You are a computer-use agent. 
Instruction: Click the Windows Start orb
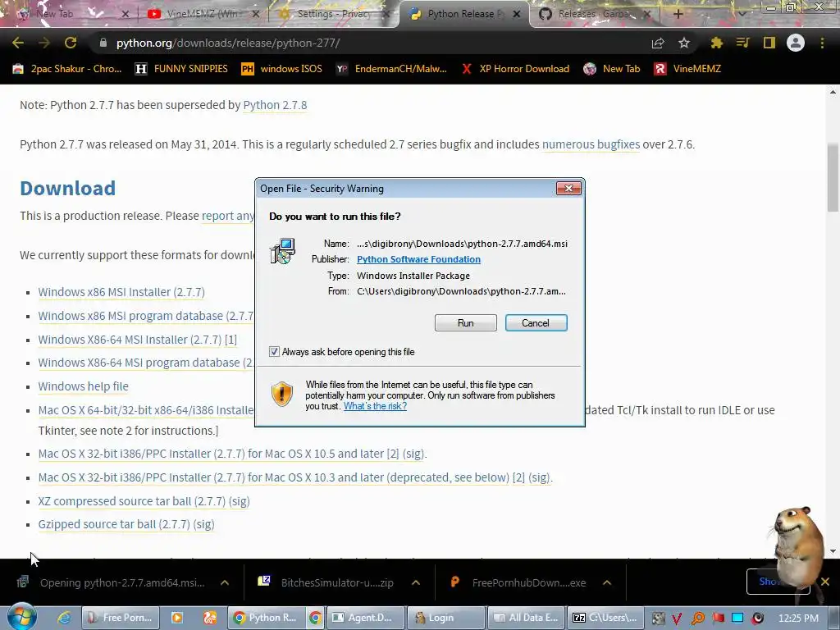coord(22,616)
